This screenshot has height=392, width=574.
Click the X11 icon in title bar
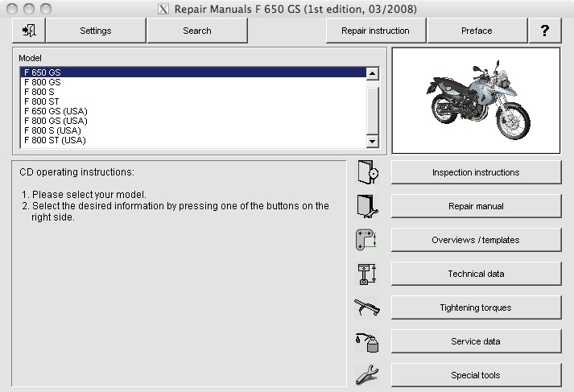tap(163, 9)
